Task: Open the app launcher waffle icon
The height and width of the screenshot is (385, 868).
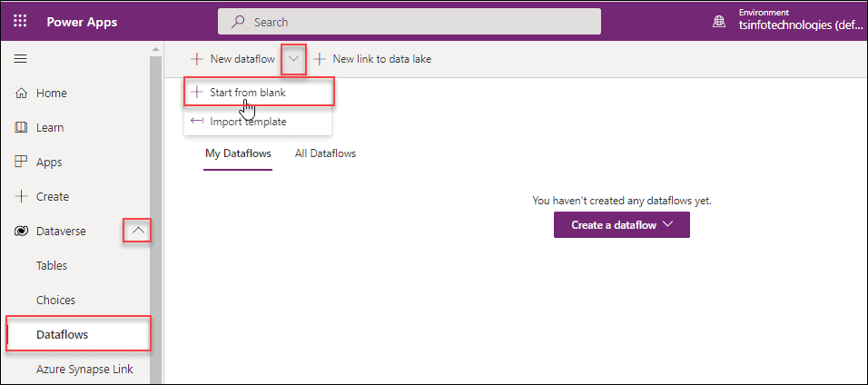Action: tap(20, 22)
